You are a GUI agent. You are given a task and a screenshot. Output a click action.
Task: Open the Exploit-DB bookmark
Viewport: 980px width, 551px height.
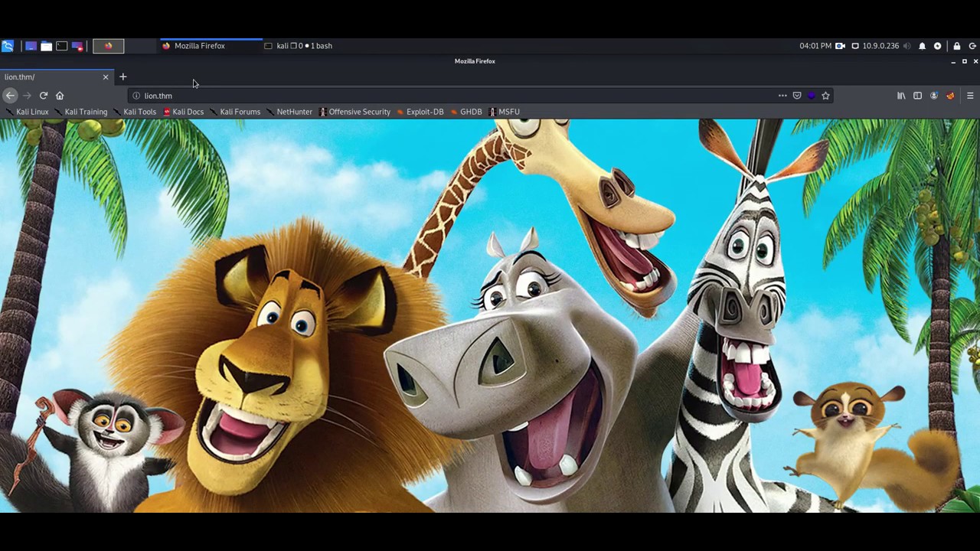pos(420,112)
